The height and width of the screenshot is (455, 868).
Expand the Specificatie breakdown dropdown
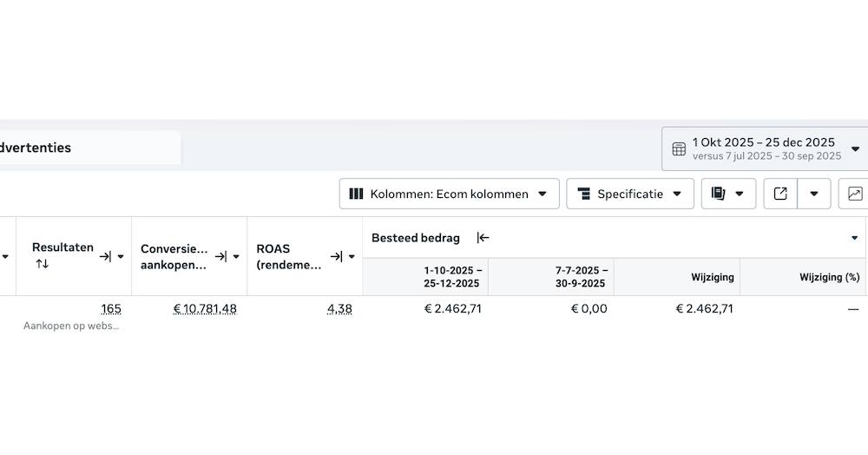click(x=629, y=194)
